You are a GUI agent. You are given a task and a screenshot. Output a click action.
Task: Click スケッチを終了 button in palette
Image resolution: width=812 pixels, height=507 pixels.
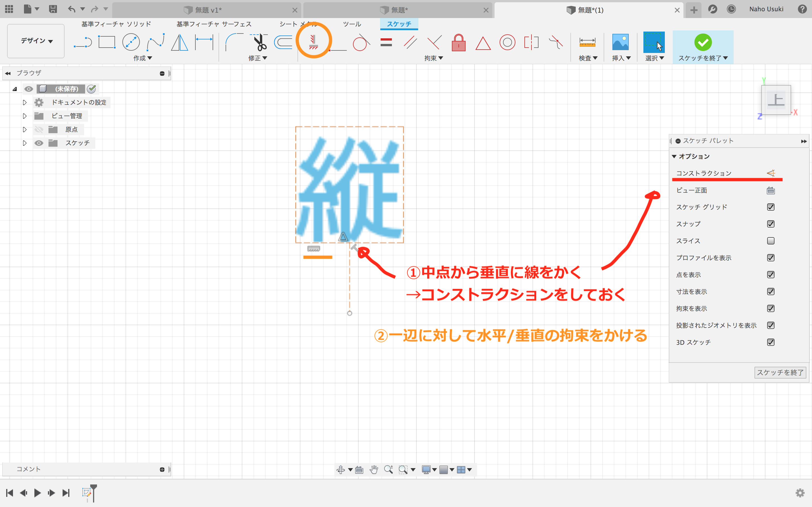[x=780, y=372]
